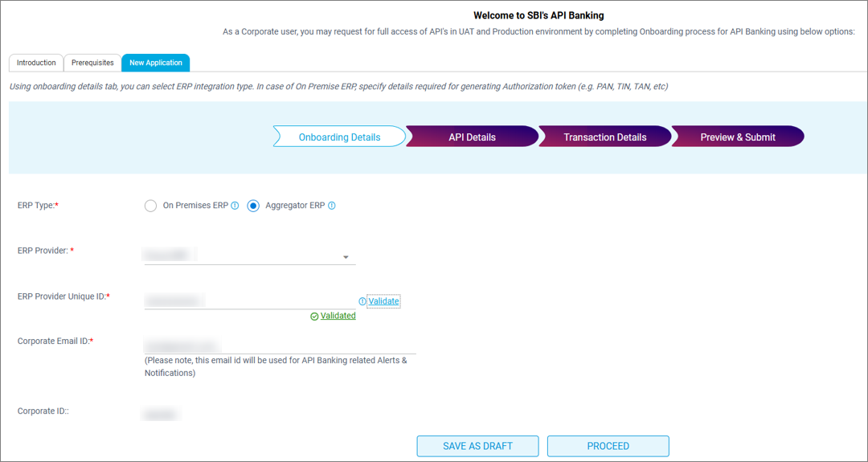868x462 pixels.
Task: Click info icon left of Validate link
Action: click(x=362, y=301)
